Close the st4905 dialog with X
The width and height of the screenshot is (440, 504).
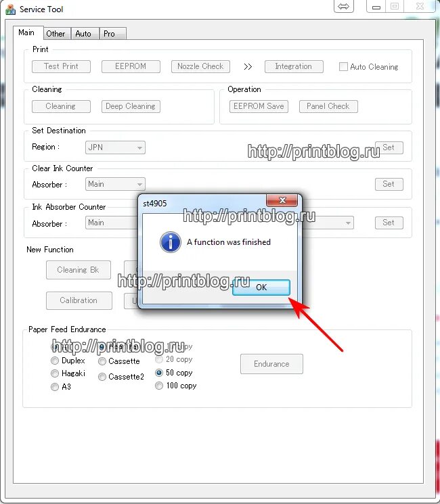point(282,200)
